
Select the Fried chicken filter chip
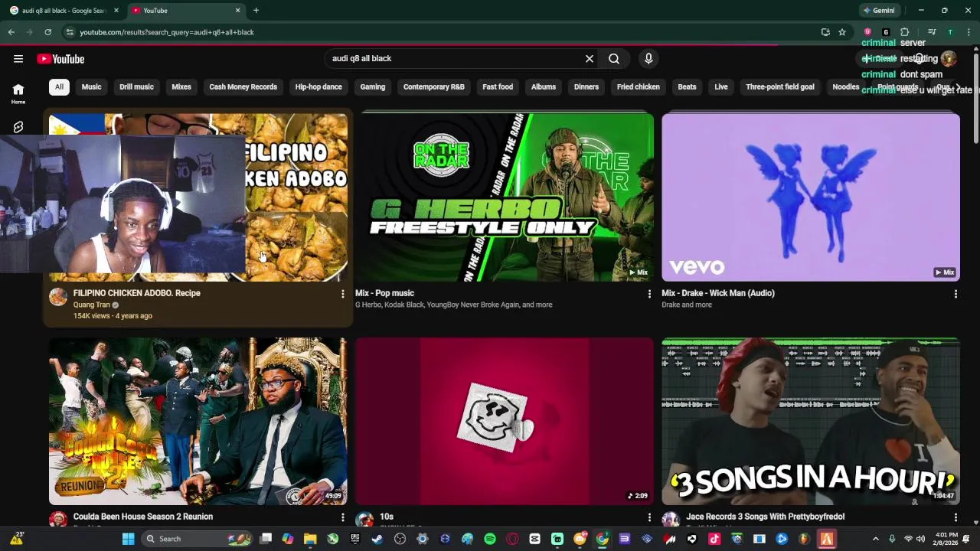coord(638,87)
